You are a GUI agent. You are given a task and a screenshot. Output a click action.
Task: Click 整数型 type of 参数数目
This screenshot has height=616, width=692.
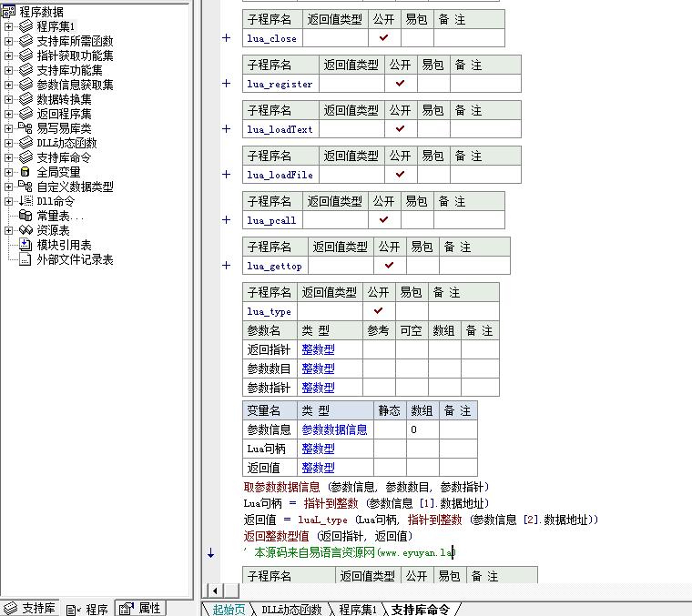[x=318, y=369]
